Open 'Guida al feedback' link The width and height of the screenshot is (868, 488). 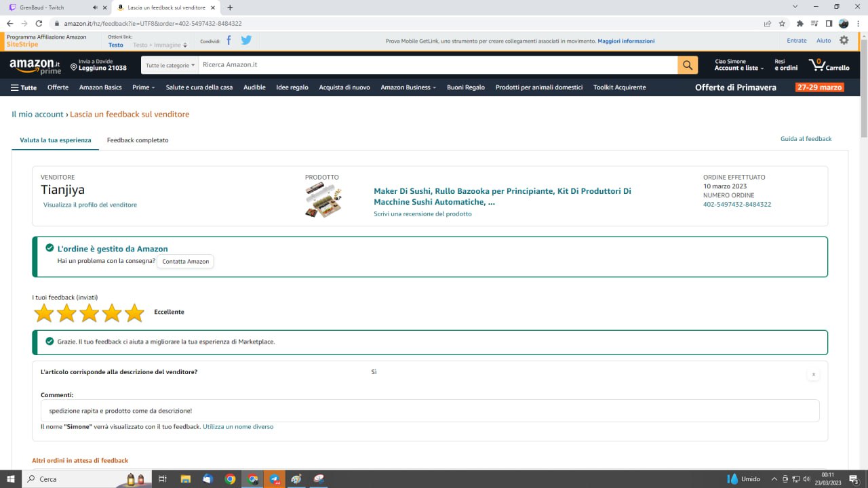pyautogui.click(x=806, y=139)
